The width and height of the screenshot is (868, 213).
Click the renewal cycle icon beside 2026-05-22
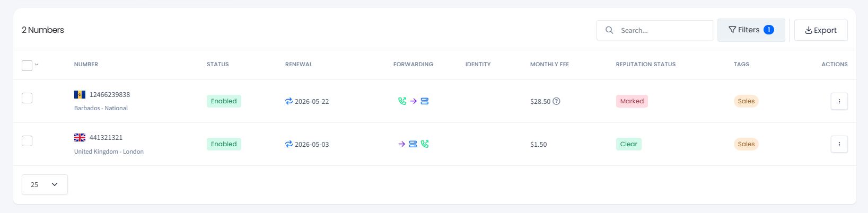click(x=289, y=101)
